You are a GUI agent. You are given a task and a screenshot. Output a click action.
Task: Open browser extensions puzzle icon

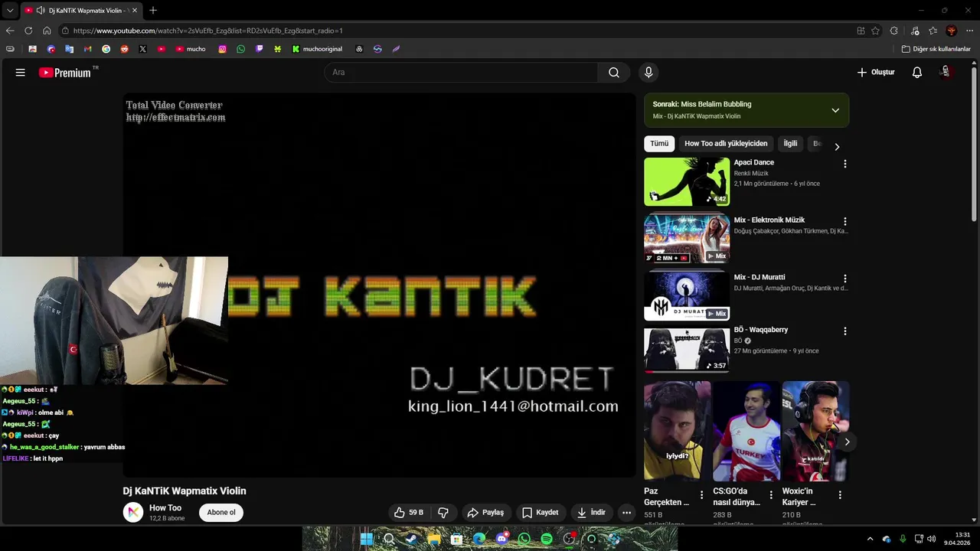click(894, 31)
